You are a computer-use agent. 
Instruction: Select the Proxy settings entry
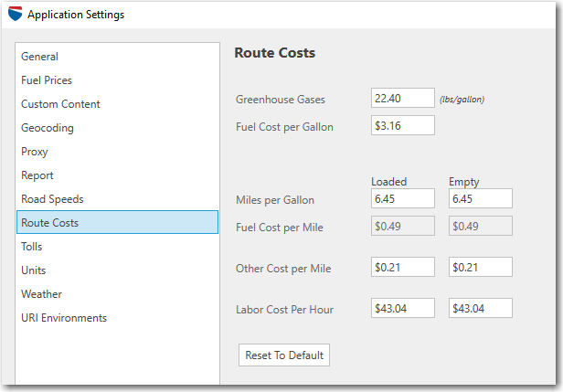117,152
